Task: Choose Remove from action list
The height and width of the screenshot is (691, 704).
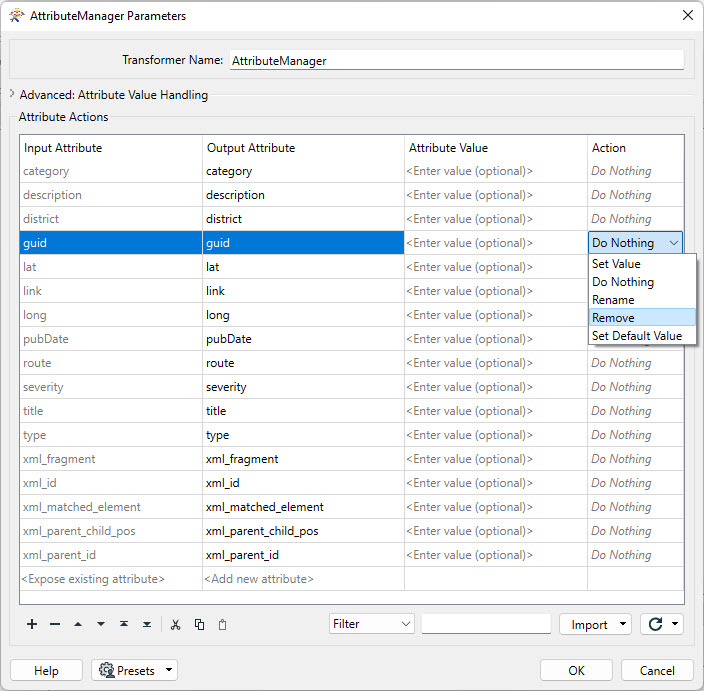Action: click(x=642, y=318)
